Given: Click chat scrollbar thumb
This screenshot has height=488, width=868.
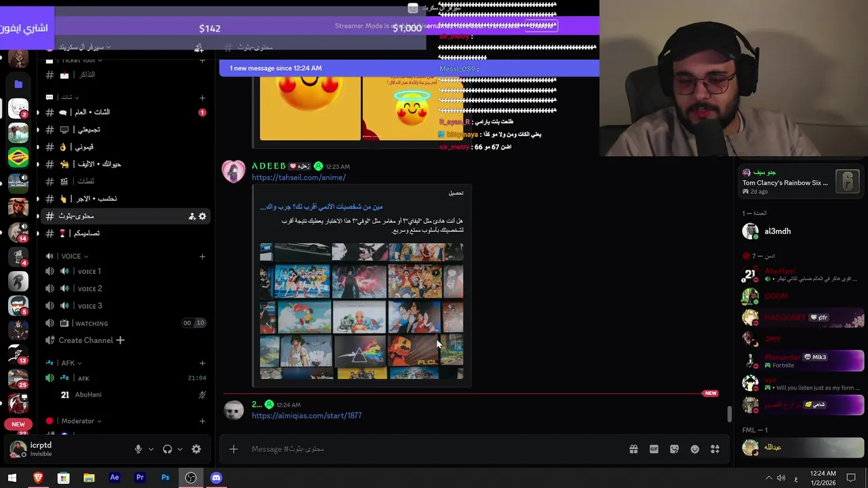Looking at the screenshot, I should tap(730, 413).
